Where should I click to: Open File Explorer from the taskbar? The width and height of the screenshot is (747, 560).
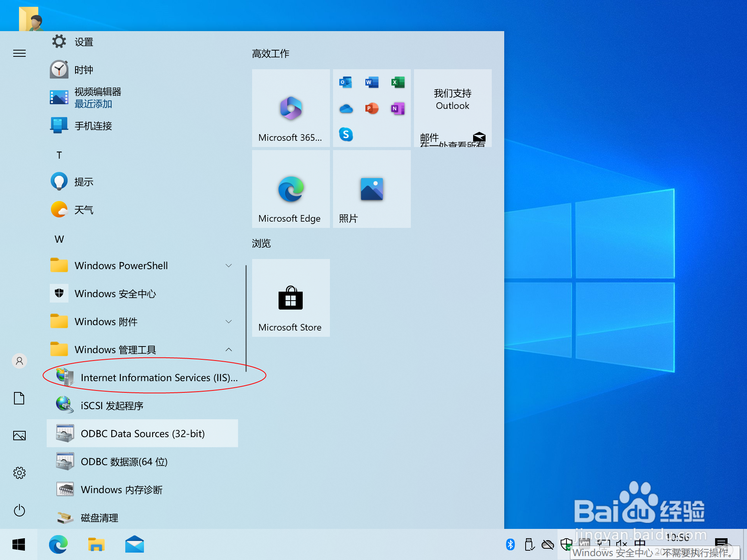(x=96, y=544)
